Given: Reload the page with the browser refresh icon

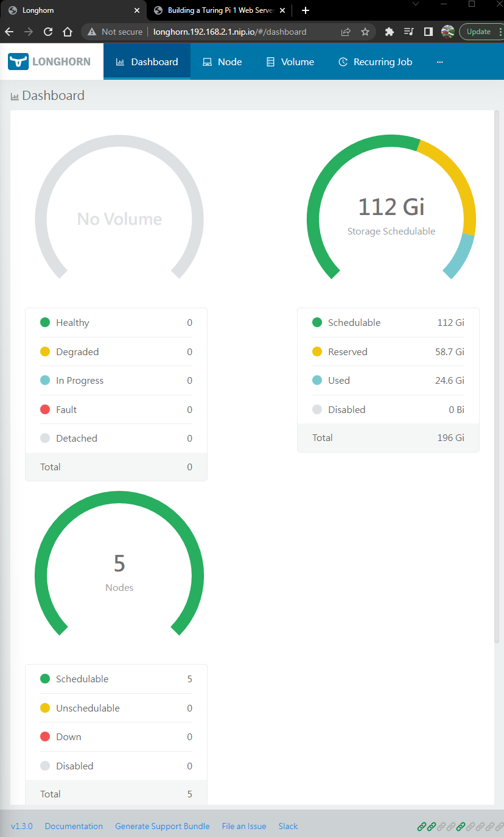Looking at the screenshot, I should pyautogui.click(x=48, y=32).
